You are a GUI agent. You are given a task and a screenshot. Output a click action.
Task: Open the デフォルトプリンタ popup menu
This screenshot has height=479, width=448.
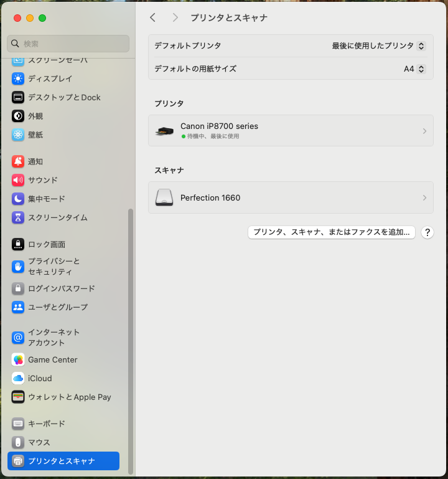[x=421, y=46]
